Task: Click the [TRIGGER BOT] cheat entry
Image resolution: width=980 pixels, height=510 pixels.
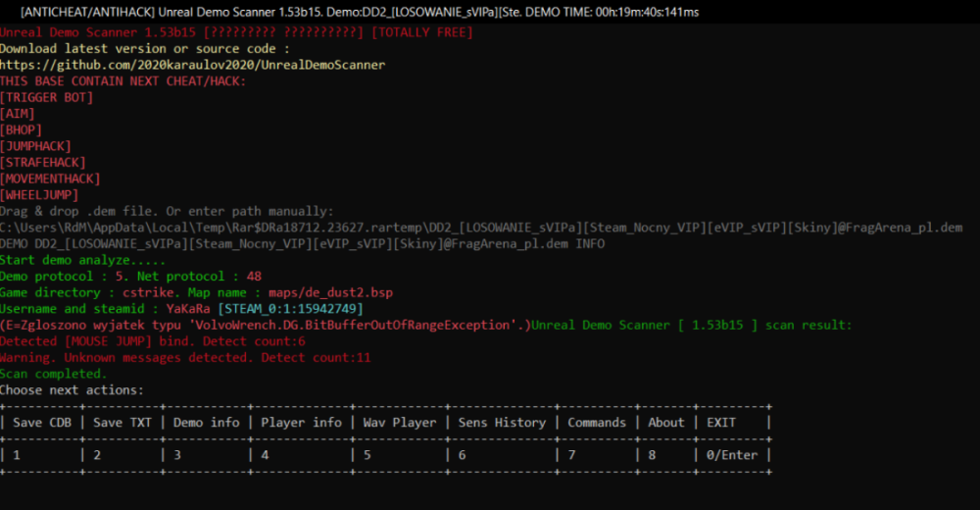Action: coord(47,97)
